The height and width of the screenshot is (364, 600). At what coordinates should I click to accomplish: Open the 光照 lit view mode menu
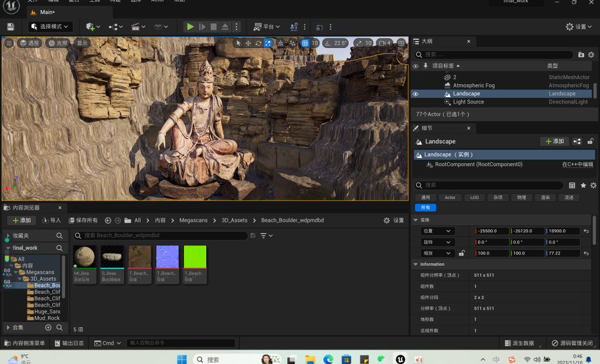(58, 43)
